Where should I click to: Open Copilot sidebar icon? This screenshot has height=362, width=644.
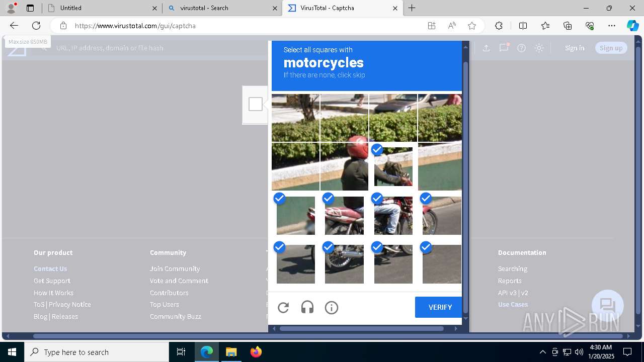click(633, 26)
